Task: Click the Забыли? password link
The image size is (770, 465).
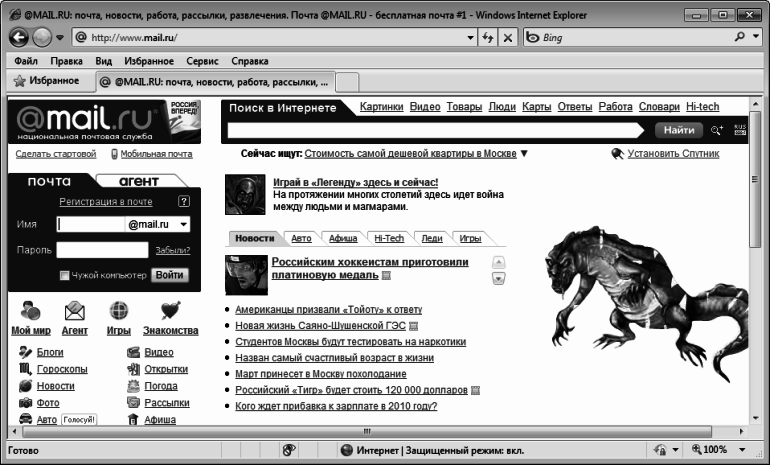Action: click(173, 250)
